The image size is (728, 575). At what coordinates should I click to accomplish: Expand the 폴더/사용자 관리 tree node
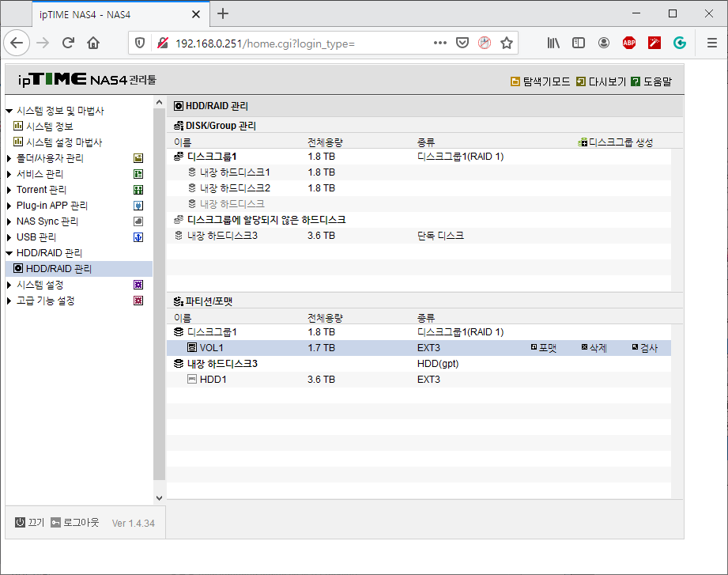pyautogui.click(x=9, y=158)
